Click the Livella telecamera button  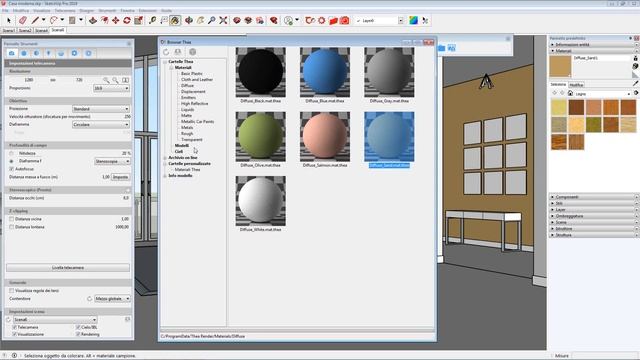[x=68, y=268]
